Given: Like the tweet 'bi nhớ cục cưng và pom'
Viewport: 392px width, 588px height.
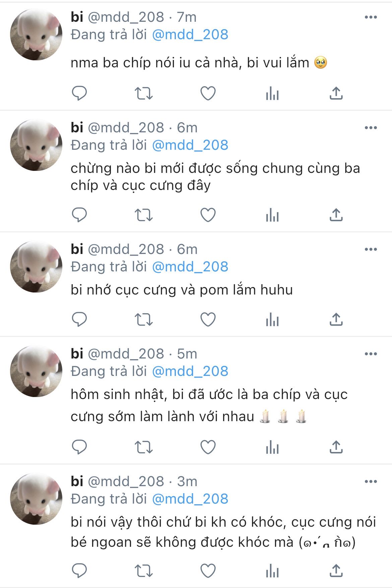Looking at the screenshot, I should tap(208, 319).
